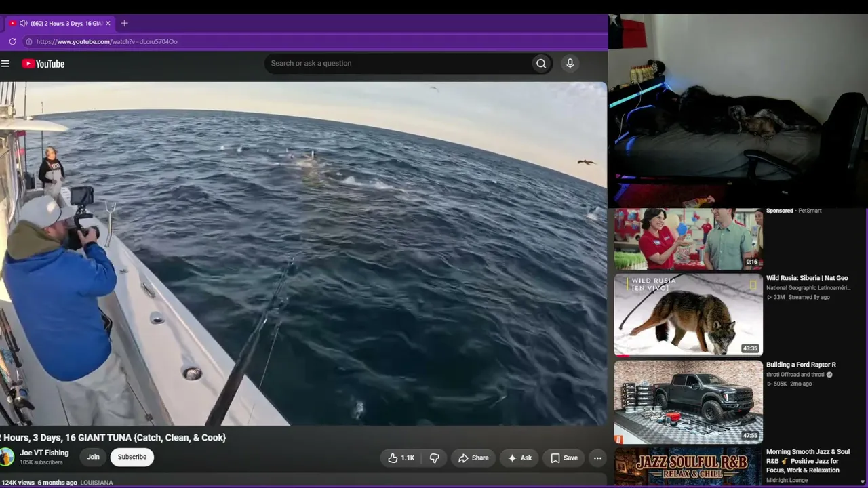Click the 'Building a Ford Raptor R' title
This screenshot has height=488, width=868.
click(801, 365)
